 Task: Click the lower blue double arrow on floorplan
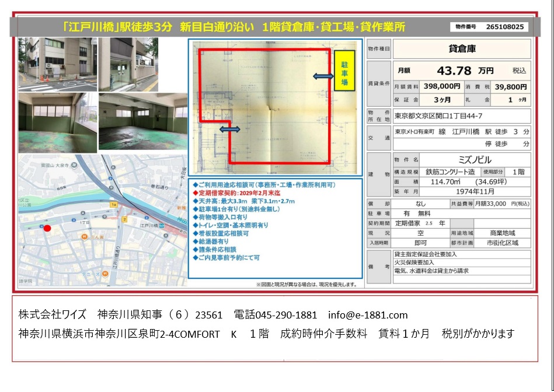click(229, 129)
